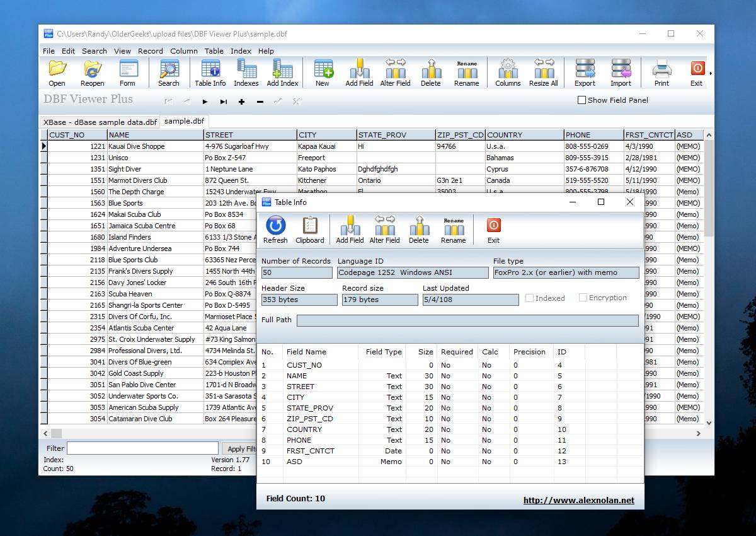Click the Import database icon
This screenshot has width=756, height=536.
(621, 73)
